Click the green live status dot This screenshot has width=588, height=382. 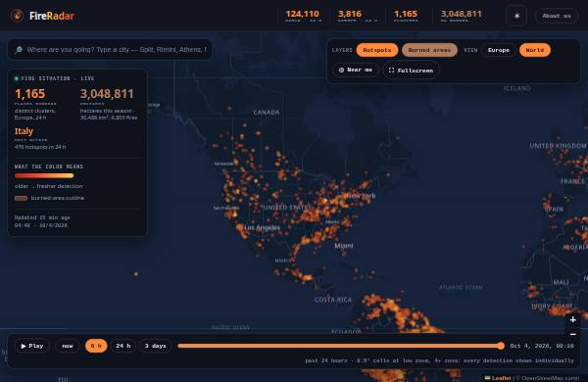(17, 78)
